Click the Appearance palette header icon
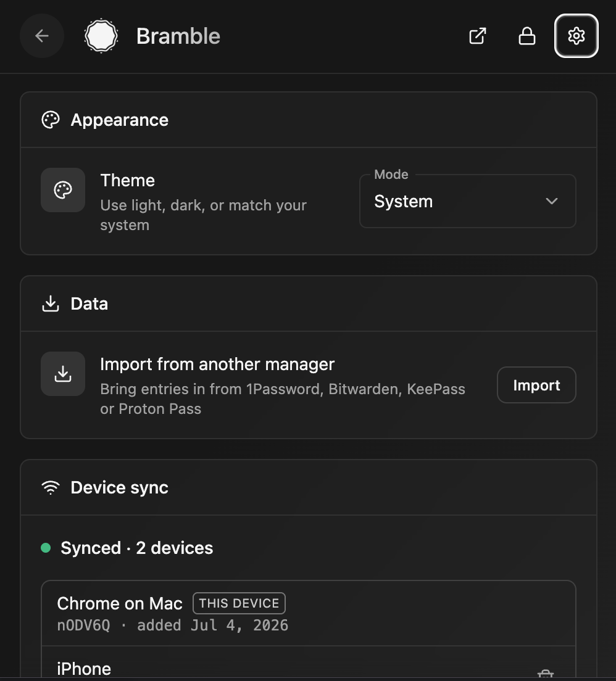The image size is (616, 681). coord(51,120)
